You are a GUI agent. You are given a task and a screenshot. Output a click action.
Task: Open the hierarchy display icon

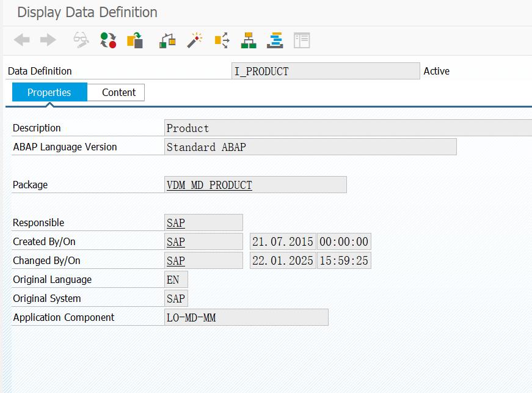coord(247,40)
